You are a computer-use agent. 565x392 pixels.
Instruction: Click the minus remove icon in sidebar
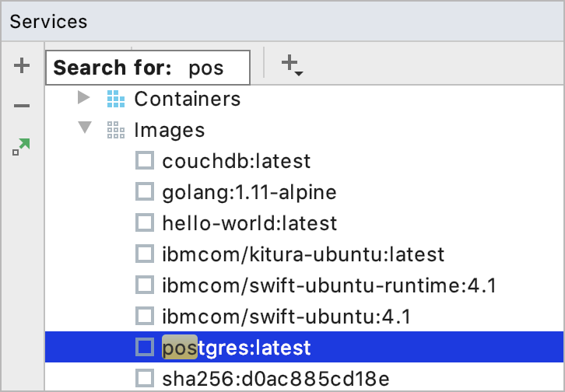tap(22, 106)
